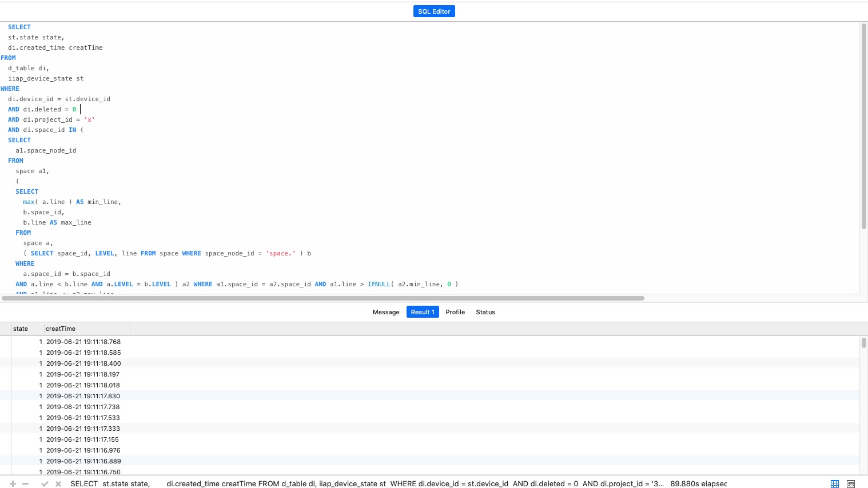Image resolution: width=868 pixels, height=488 pixels.
Task: Select cell 2019-06-21 19:11:17.738
Action: (83, 407)
